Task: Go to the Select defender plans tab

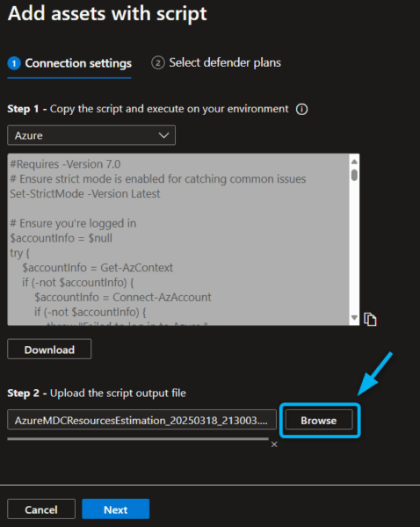Action: (x=216, y=62)
